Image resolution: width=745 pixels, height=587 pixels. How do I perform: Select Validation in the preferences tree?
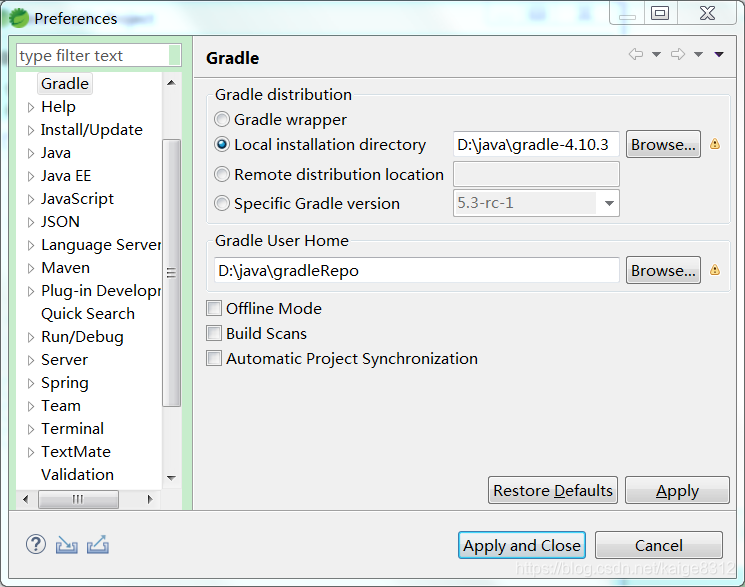tap(77, 474)
